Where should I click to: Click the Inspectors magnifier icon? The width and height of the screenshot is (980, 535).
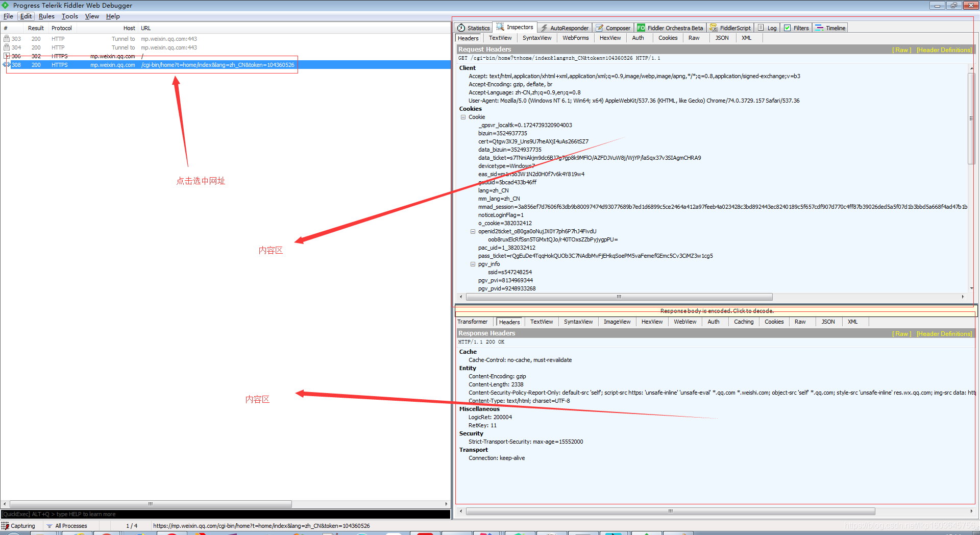coord(500,27)
